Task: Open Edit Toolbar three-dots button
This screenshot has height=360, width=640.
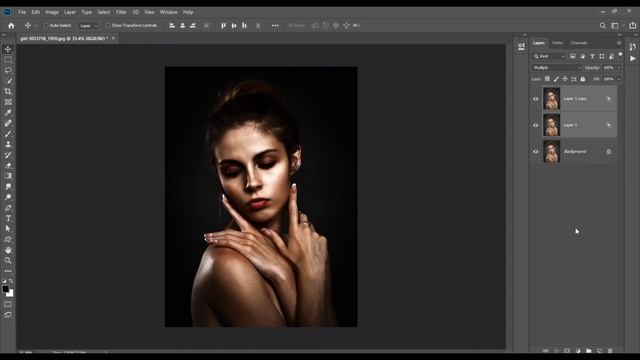Action: coord(8,271)
